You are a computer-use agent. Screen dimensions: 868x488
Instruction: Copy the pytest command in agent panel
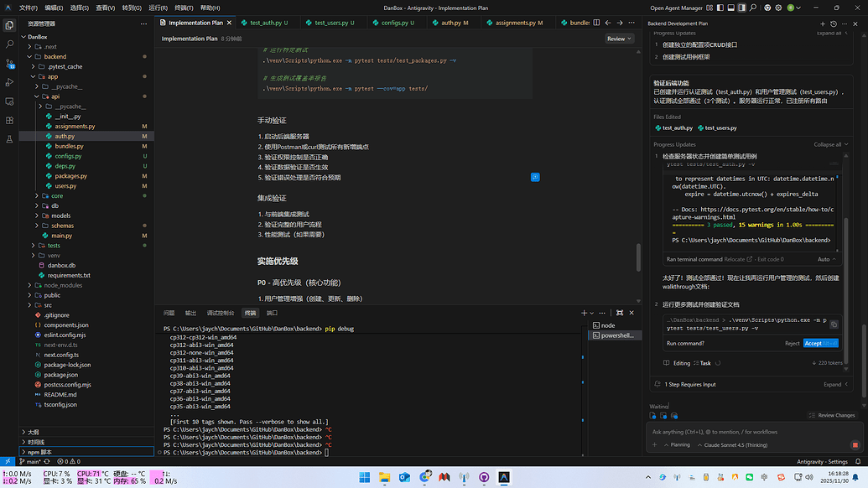tap(834, 324)
